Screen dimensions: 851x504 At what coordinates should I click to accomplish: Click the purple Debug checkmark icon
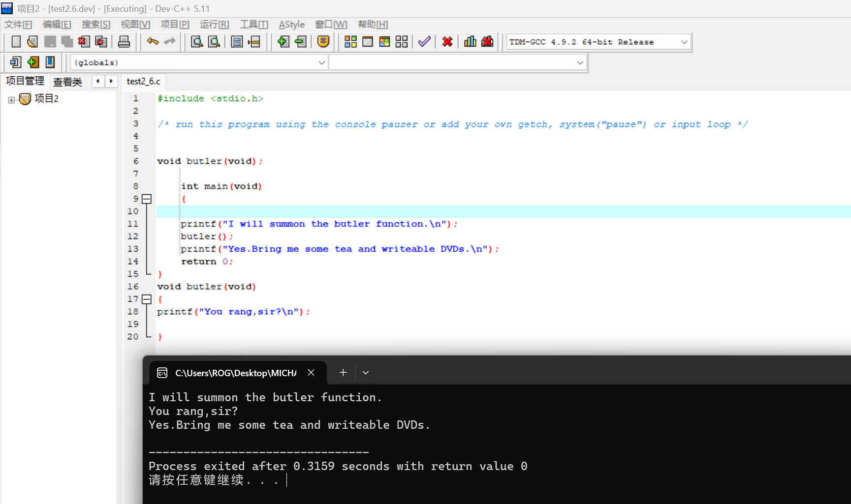click(x=424, y=42)
